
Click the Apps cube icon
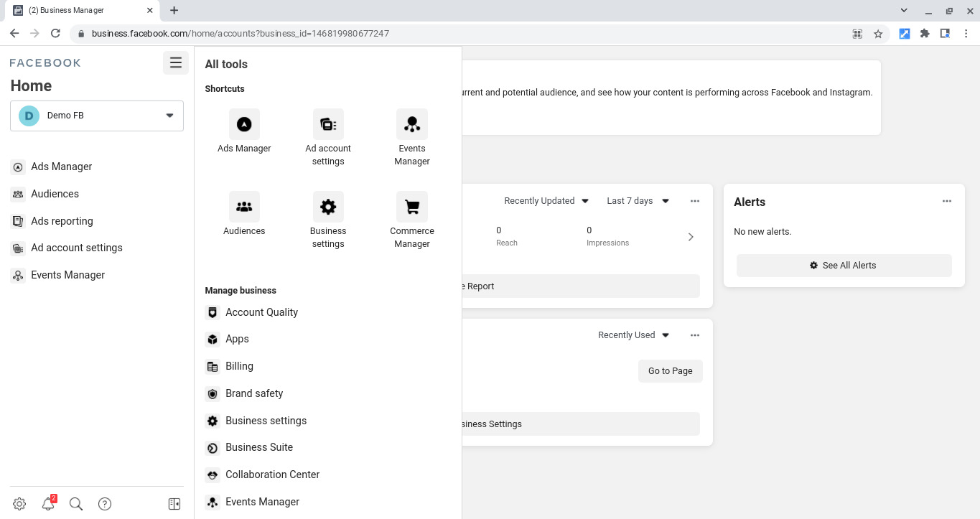point(213,340)
